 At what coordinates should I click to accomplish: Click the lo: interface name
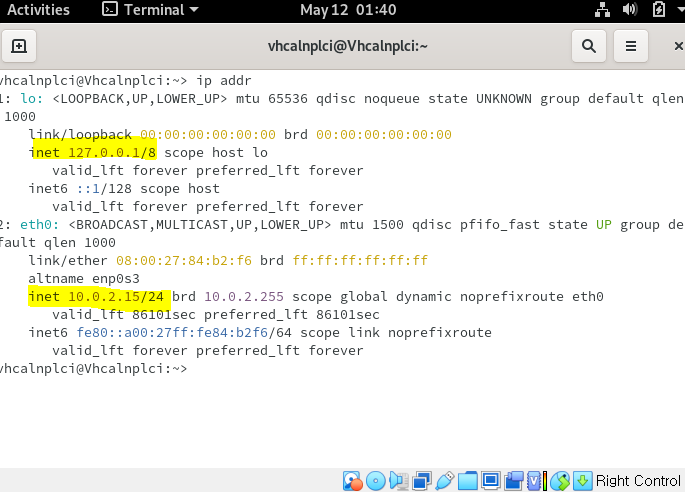click(31, 99)
